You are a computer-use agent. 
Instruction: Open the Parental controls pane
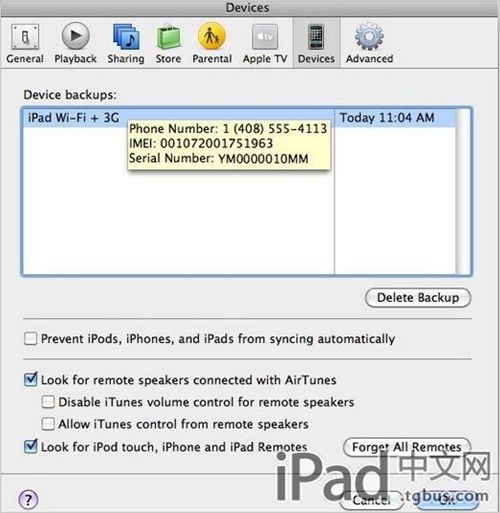(x=212, y=44)
